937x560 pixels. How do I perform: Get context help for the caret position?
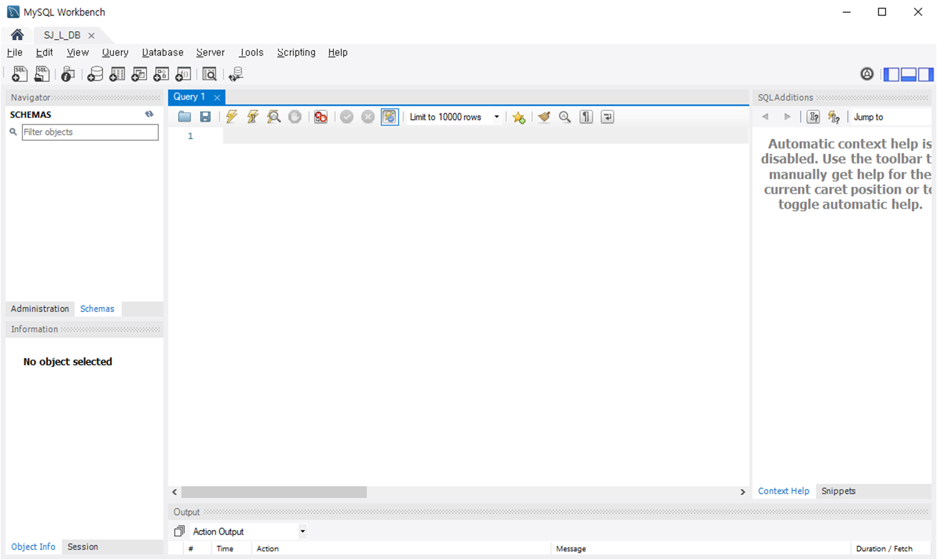813,117
